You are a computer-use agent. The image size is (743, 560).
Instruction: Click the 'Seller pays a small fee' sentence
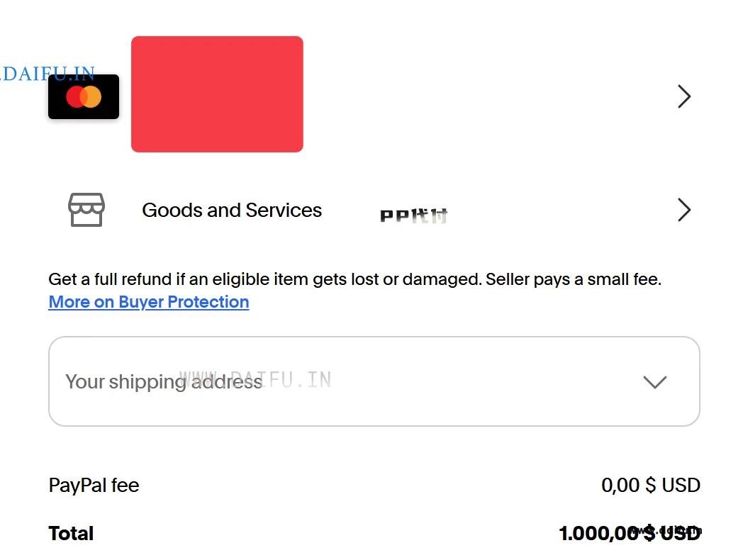pos(574,279)
